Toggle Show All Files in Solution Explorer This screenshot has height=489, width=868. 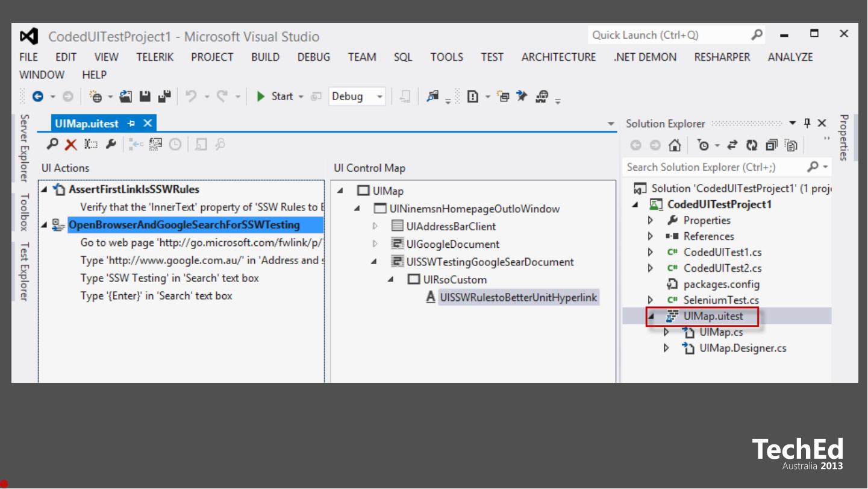coord(791,145)
